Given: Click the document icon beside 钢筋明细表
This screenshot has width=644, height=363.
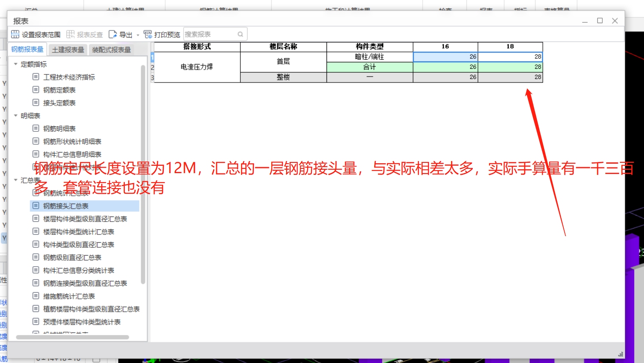Looking at the screenshot, I should point(36,128).
